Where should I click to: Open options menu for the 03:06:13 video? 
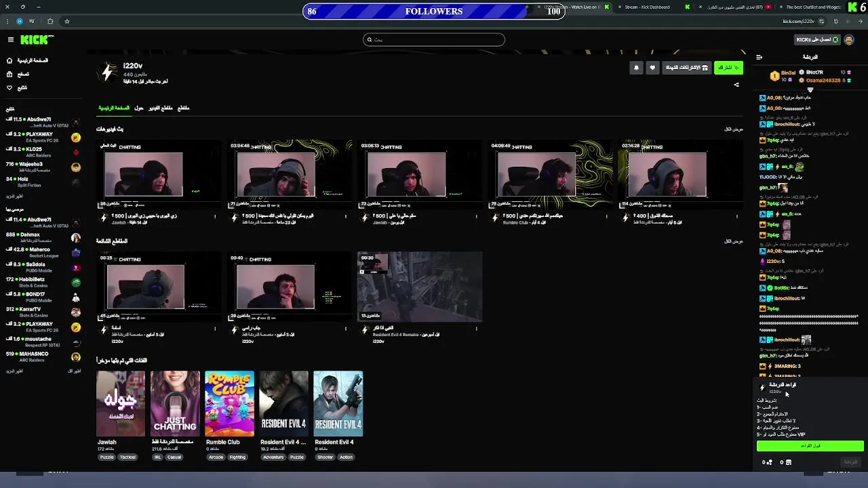point(477,216)
